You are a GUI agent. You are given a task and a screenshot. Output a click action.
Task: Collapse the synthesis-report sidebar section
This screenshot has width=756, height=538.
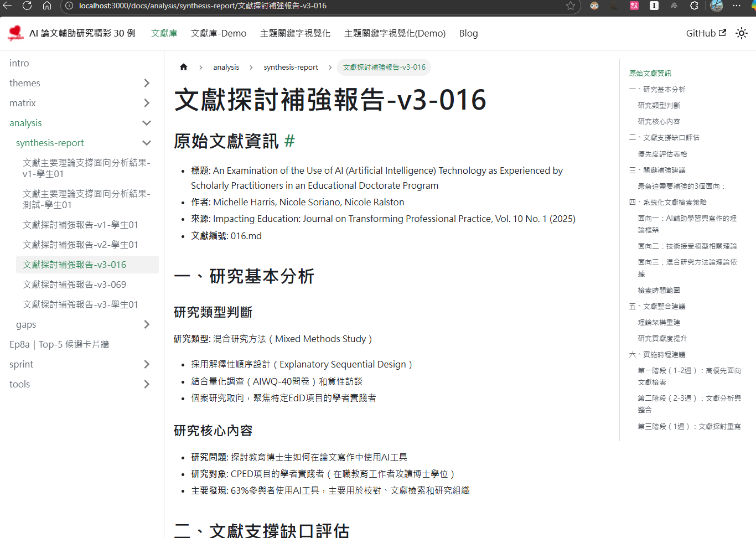147,143
